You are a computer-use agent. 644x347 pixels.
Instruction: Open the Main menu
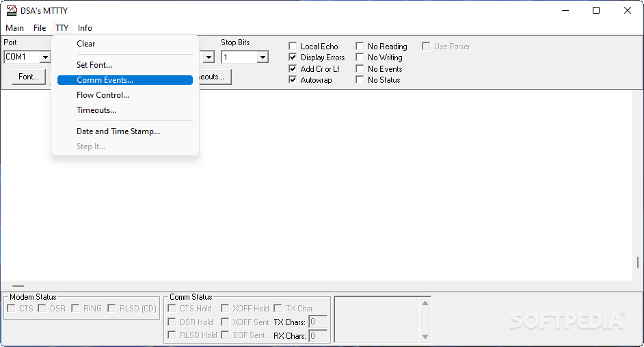point(15,28)
